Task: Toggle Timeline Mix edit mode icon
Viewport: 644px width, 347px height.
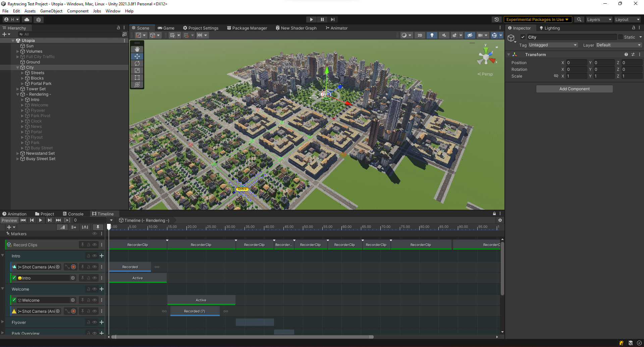Action: click(62, 227)
